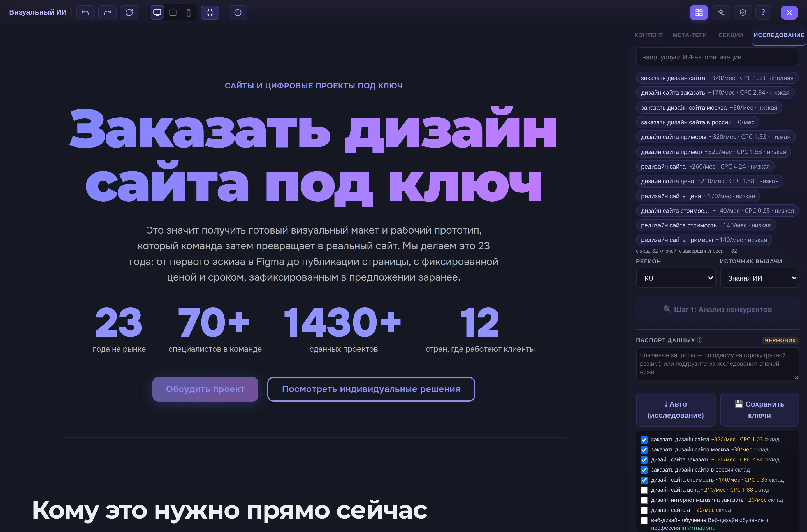Click info icon next to Паспорт данных
This screenshot has height=532, width=807.
[x=700, y=340]
